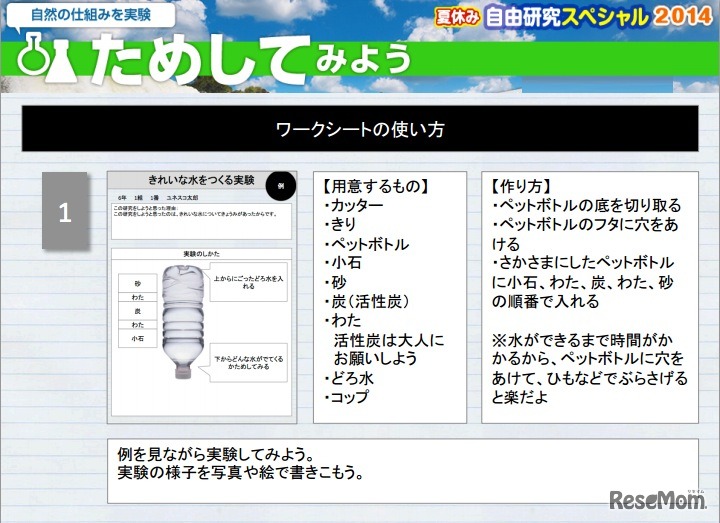Click the カッター list item
Image resolution: width=720 pixels, height=523 pixels.
[x=353, y=205]
